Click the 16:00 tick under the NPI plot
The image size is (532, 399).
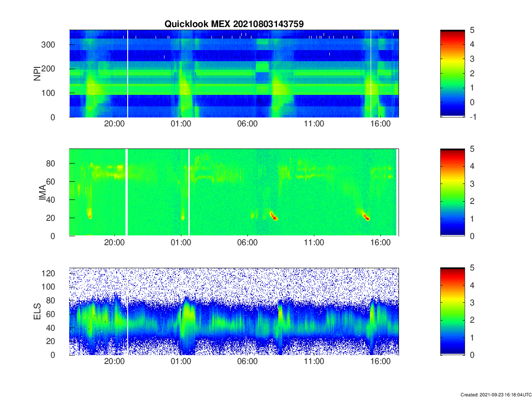tap(380, 124)
